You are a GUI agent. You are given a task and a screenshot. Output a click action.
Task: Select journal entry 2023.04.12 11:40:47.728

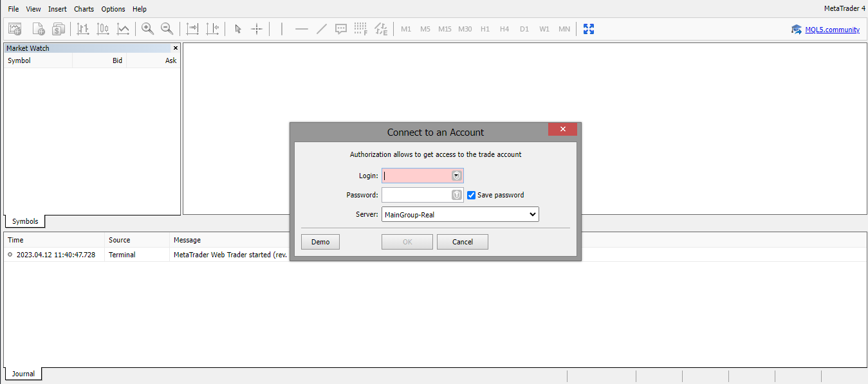click(56, 255)
